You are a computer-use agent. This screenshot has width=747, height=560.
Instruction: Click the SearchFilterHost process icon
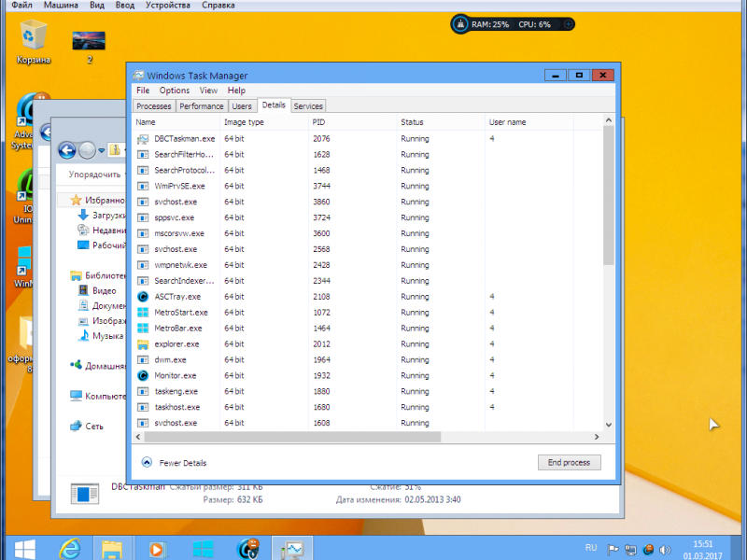pyautogui.click(x=143, y=155)
